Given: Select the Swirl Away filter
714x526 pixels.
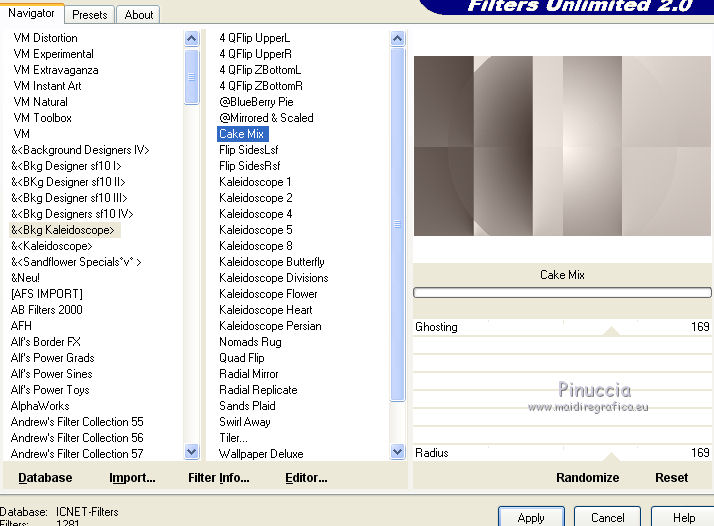Looking at the screenshot, I should coord(245,422).
